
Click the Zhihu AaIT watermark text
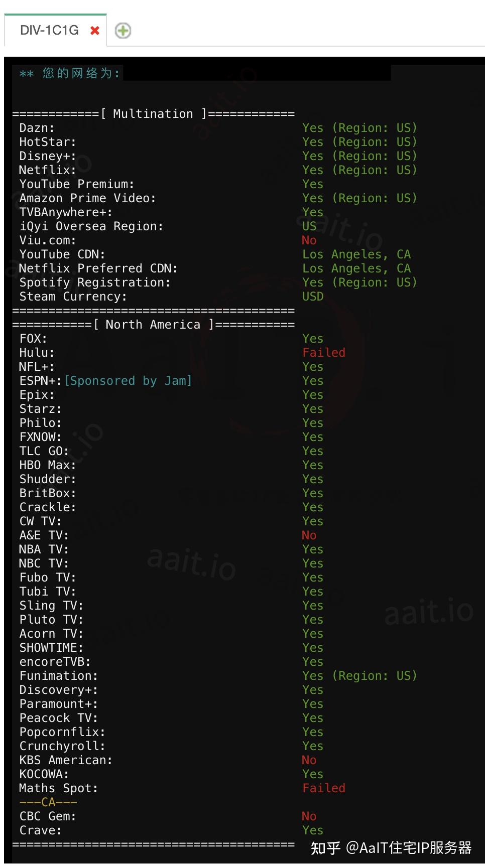(x=391, y=847)
